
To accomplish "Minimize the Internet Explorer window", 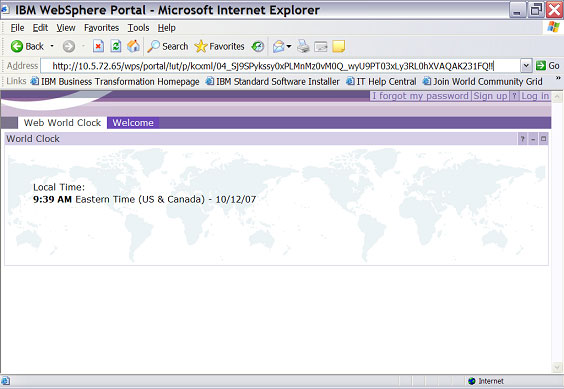I will pyautogui.click(x=517, y=10).
